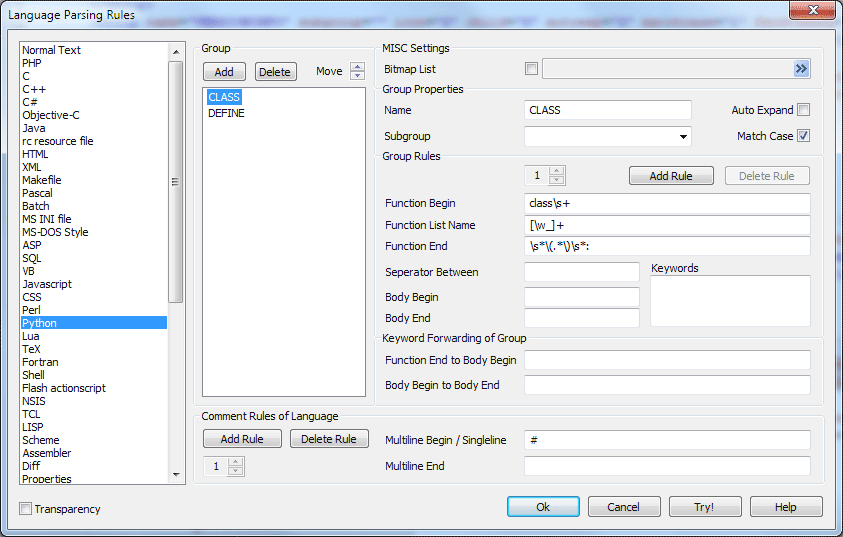
Task: Click the Try! button
Action: (x=704, y=507)
